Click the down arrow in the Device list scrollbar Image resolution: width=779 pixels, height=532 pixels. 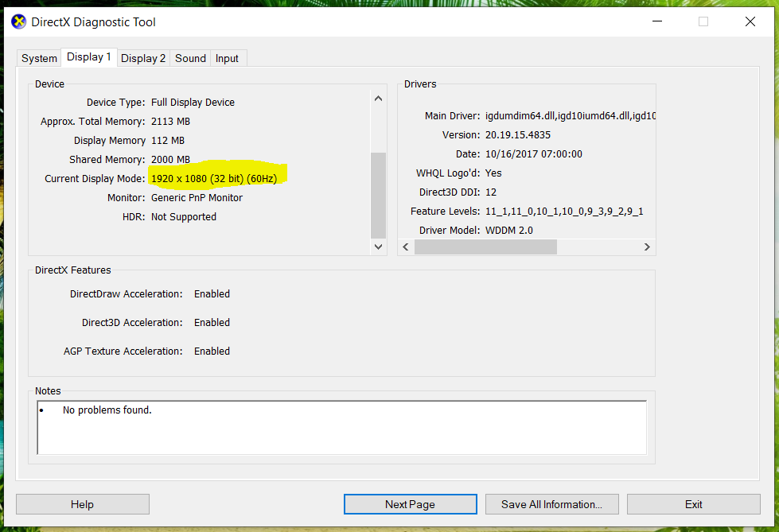(x=378, y=247)
